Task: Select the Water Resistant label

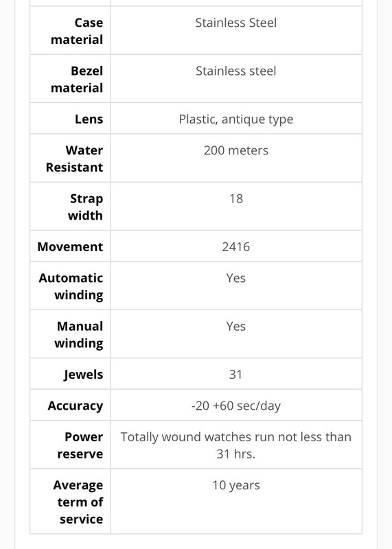Action: (x=74, y=159)
